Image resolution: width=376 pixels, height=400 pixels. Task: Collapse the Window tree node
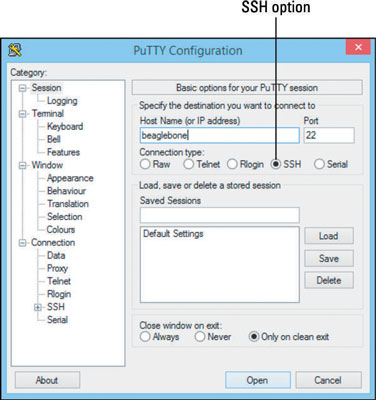[x=22, y=166]
